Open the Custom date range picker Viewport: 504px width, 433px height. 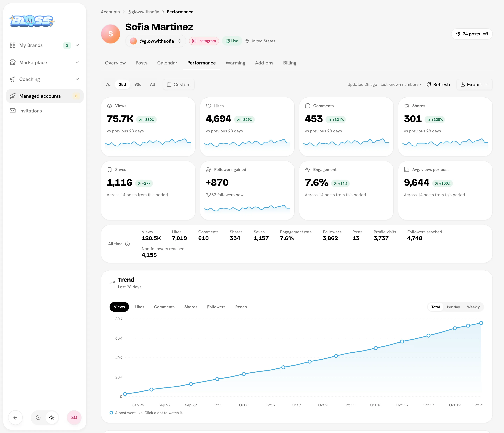[x=178, y=84]
